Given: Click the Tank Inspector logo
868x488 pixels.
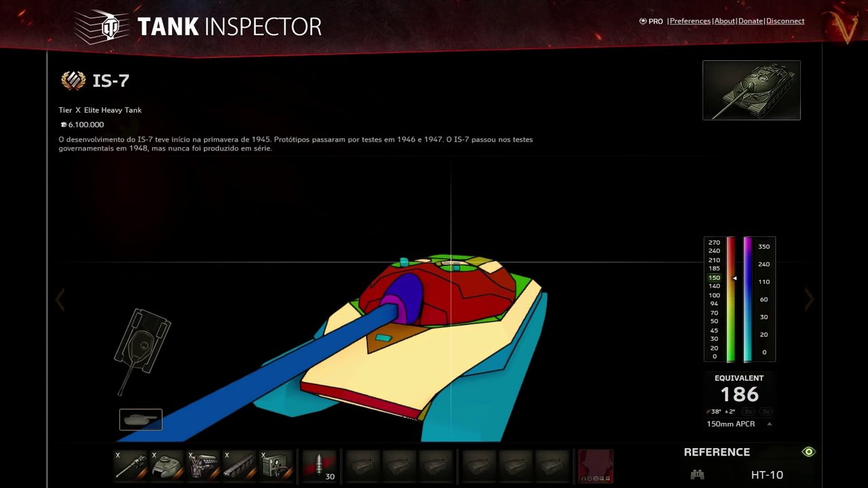Looking at the screenshot, I should point(198,27).
